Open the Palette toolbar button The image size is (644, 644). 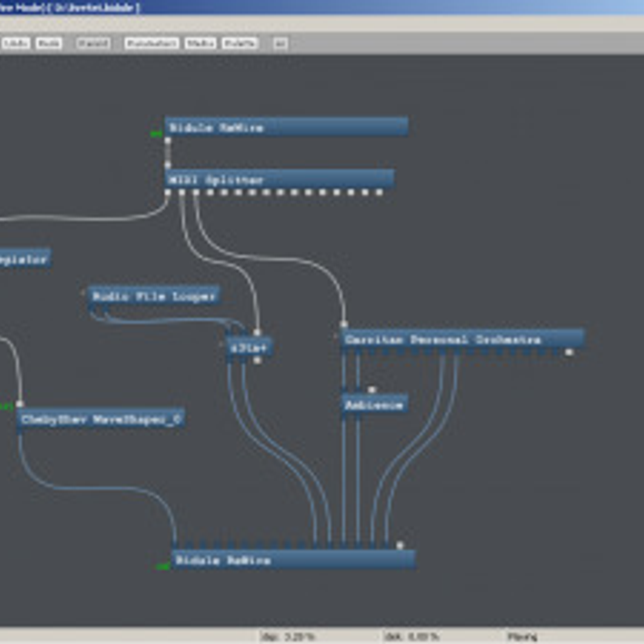tap(240, 43)
